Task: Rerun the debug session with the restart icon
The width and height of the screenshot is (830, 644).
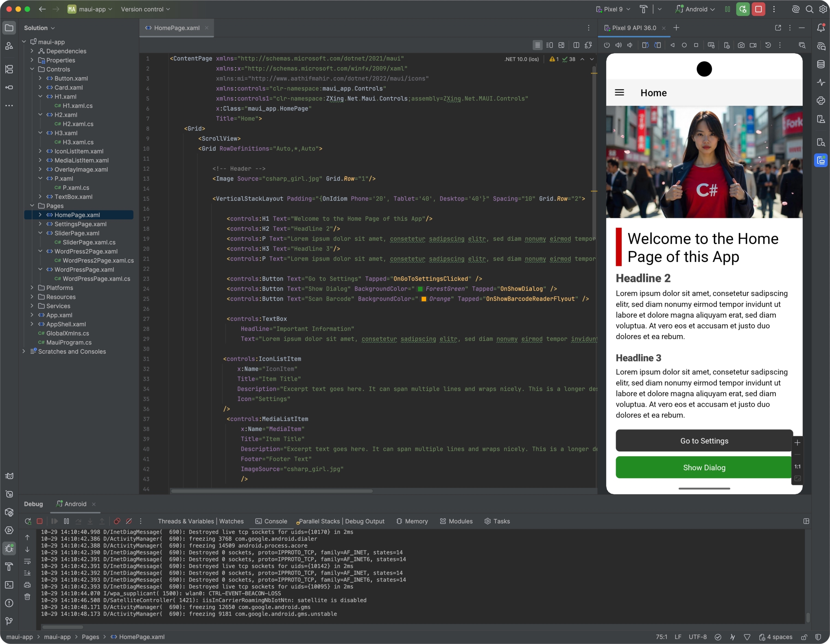Action: coord(27,521)
